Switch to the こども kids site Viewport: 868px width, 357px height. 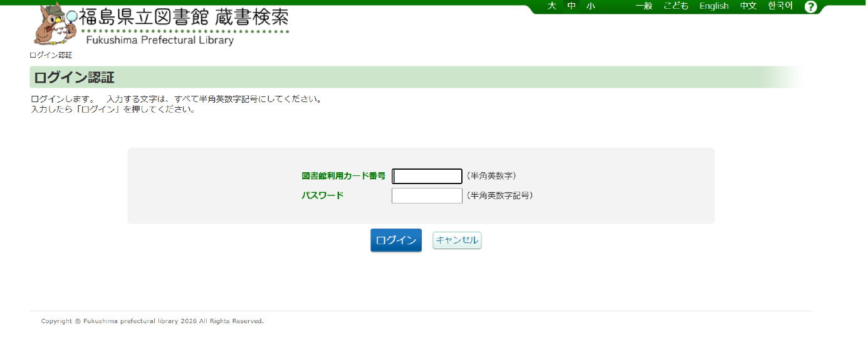(676, 6)
